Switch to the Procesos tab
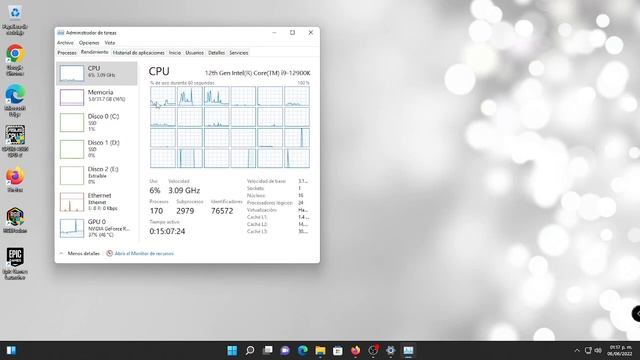 click(67, 53)
